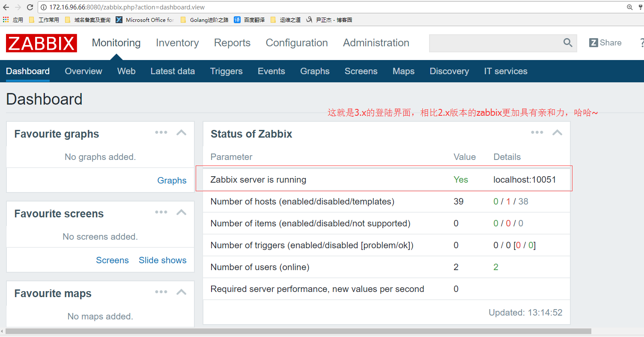This screenshot has width=644, height=337.
Task: Click 'Required server performance' row text
Action: click(x=317, y=289)
